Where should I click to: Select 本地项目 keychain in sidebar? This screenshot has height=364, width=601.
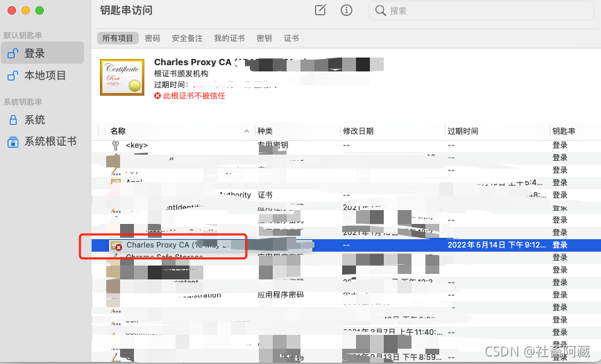pos(42,75)
